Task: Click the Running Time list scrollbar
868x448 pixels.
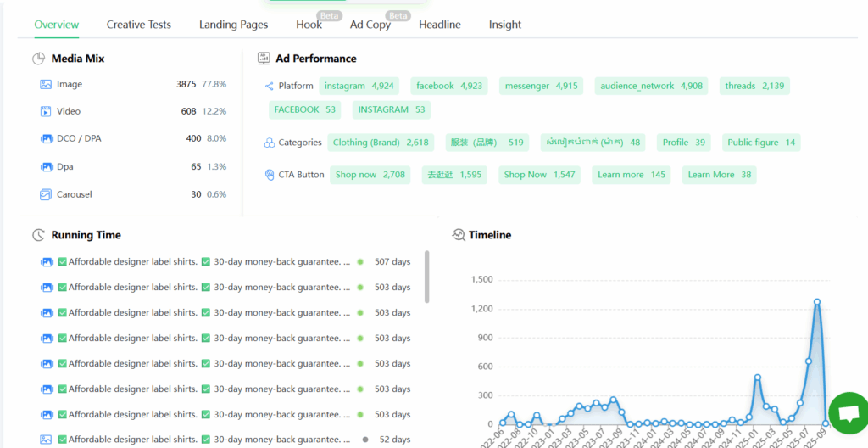Action: (x=427, y=277)
